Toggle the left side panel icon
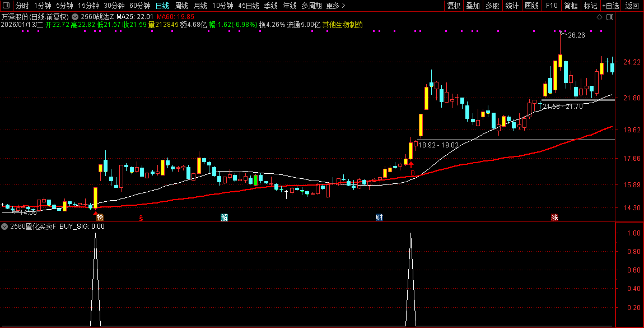 pyautogui.click(x=6, y=6)
